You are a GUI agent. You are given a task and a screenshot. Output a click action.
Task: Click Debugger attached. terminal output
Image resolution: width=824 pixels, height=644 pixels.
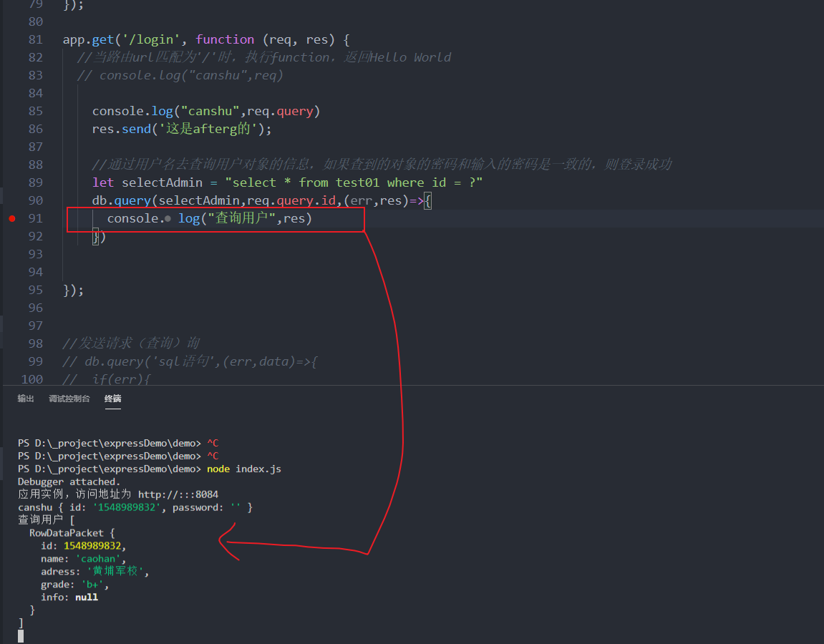[x=69, y=482]
